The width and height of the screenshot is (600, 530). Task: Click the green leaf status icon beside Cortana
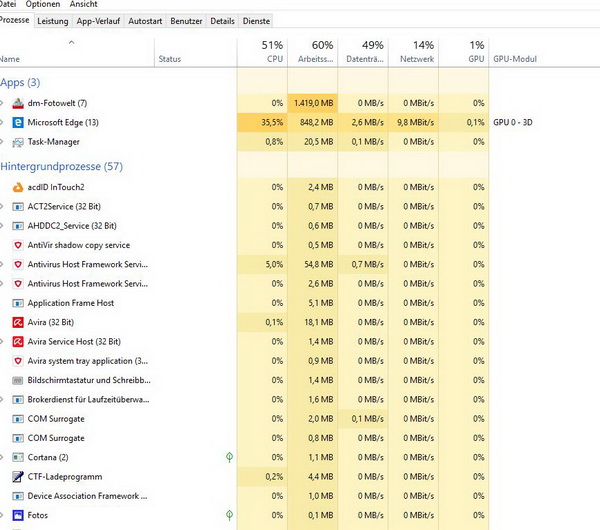[x=229, y=457]
